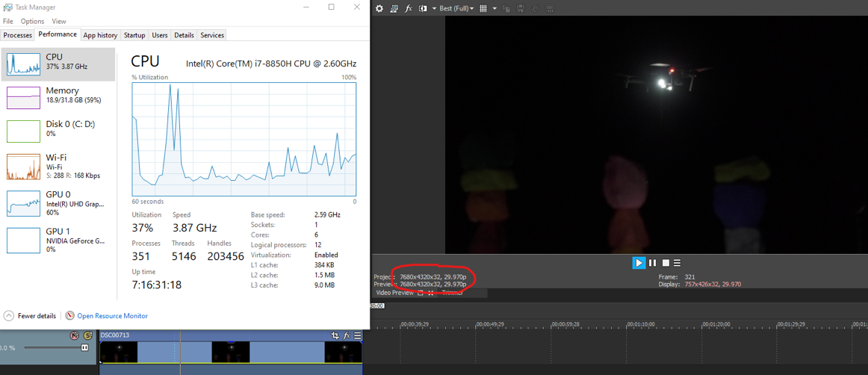The image size is (868, 375).
Task: Click the Display value 757x426x32
Action: coord(713,284)
